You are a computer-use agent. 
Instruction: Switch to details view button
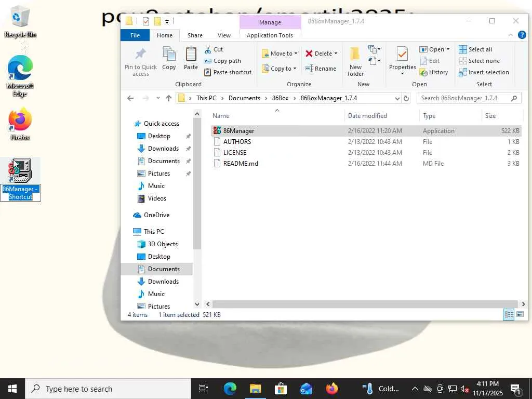pos(508,314)
